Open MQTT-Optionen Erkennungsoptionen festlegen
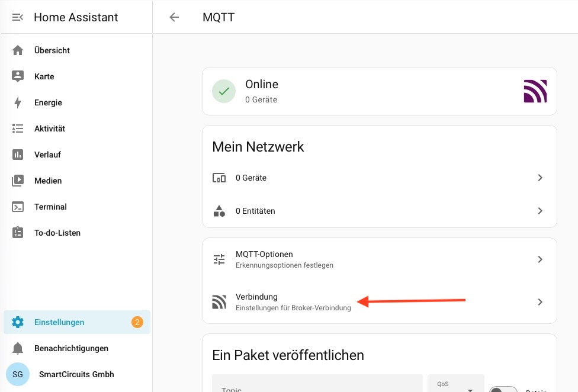This screenshot has width=578, height=392. (x=379, y=259)
